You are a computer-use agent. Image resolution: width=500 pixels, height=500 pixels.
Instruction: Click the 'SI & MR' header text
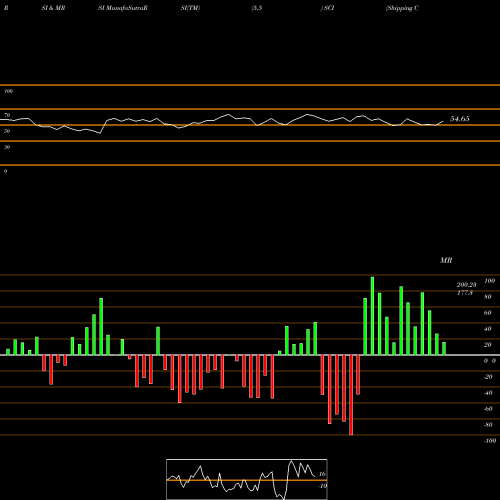click(53, 8)
